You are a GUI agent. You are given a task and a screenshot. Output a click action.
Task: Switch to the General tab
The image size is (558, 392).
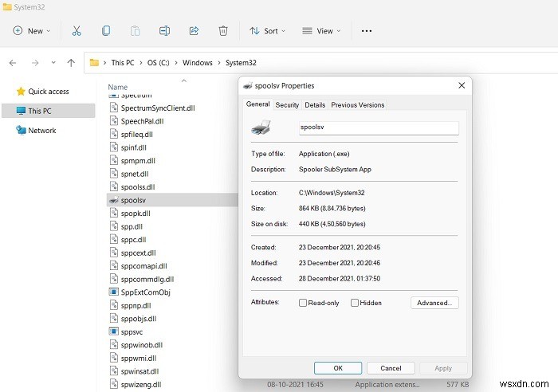tap(257, 104)
